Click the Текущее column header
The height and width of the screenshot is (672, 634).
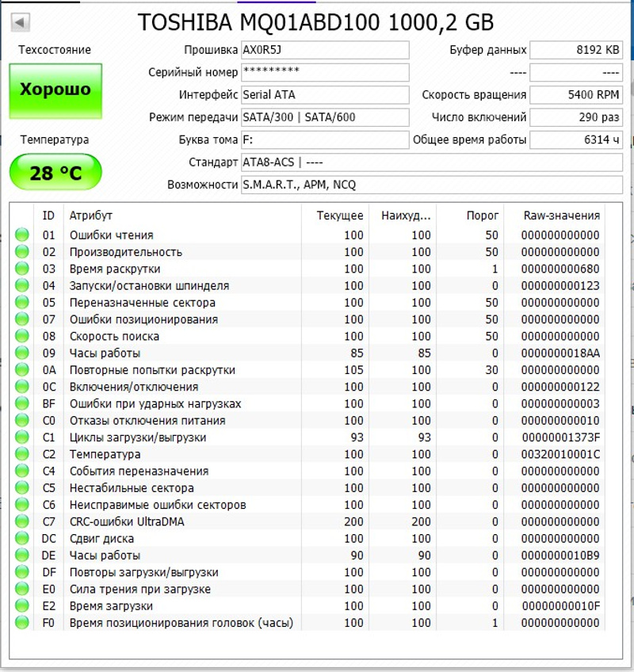pyautogui.click(x=339, y=216)
